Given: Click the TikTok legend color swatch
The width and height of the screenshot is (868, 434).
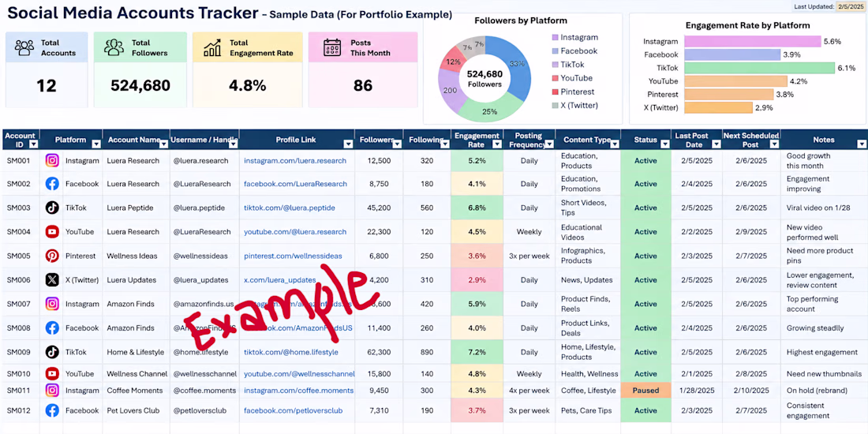Looking at the screenshot, I should pyautogui.click(x=555, y=65).
